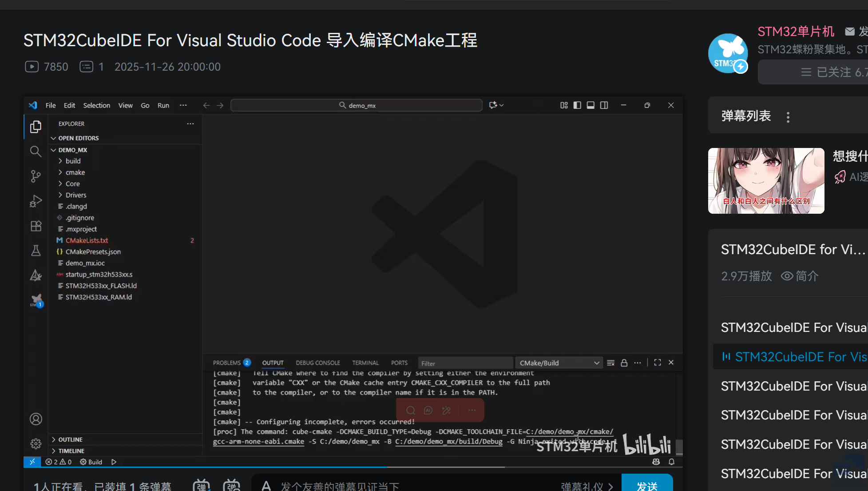Open the CMake/Build output channel dropdown
This screenshot has height=491, width=868.
tap(559, 363)
